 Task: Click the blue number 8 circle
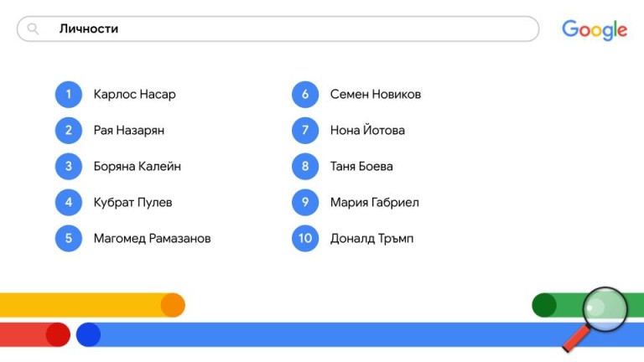(x=305, y=166)
